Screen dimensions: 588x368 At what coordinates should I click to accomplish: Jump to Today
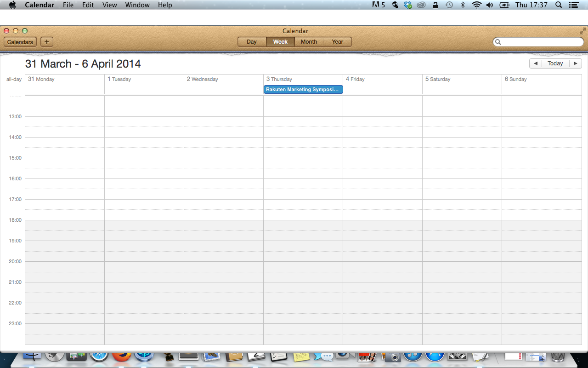[555, 63]
